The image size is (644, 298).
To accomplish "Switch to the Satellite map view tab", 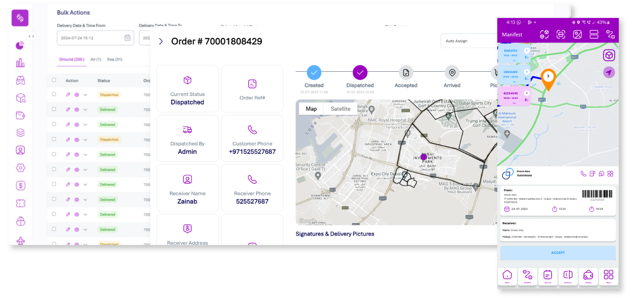I will (341, 109).
